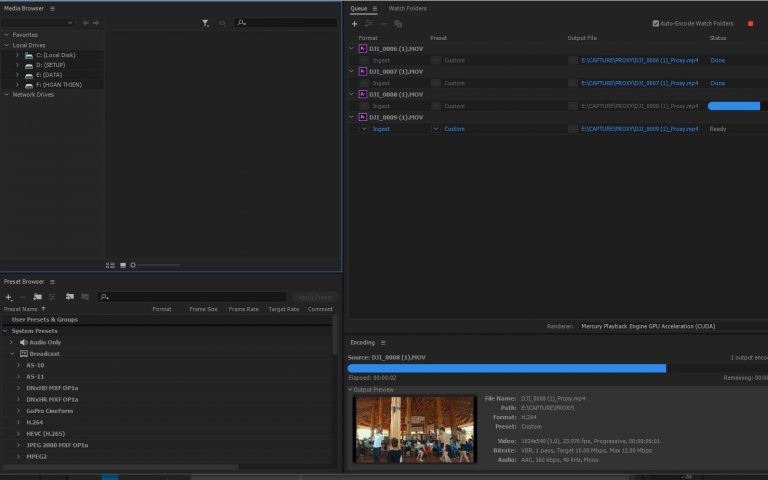This screenshot has height=480, width=768.
Task: Switch Media Browser to thumbnail view
Action: [x=122, y=265]
